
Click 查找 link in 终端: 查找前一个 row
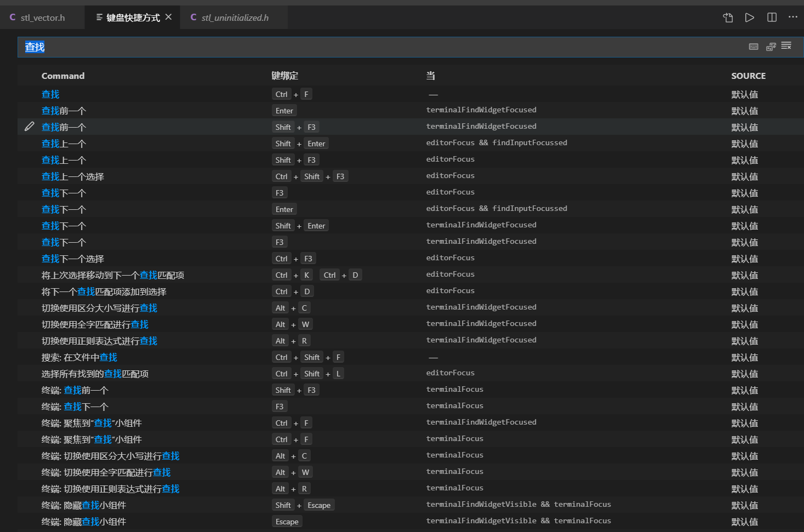[72, 390]
